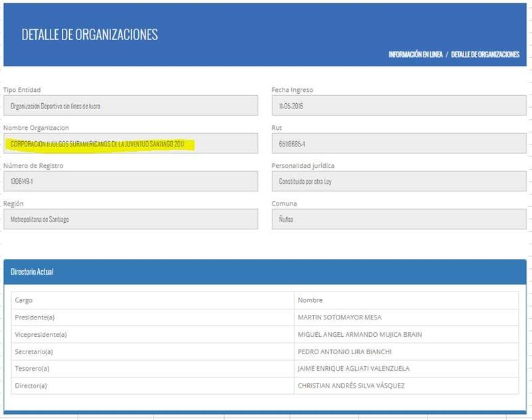This screenshot has width=532, height=420.
Task: Click the Tipo Entidad field
Action: pyautogui.click(x=130, y=106)
